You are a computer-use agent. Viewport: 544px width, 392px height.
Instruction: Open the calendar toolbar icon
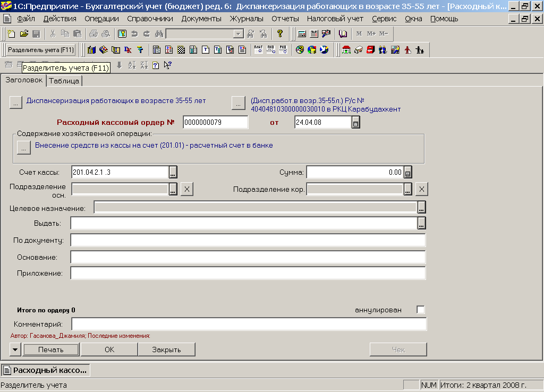pyautogui.click(x=314, y=34)
